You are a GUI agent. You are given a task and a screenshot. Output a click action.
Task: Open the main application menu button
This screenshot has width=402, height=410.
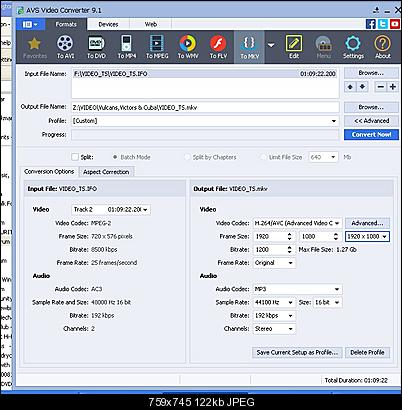click(x=30, y=24)
